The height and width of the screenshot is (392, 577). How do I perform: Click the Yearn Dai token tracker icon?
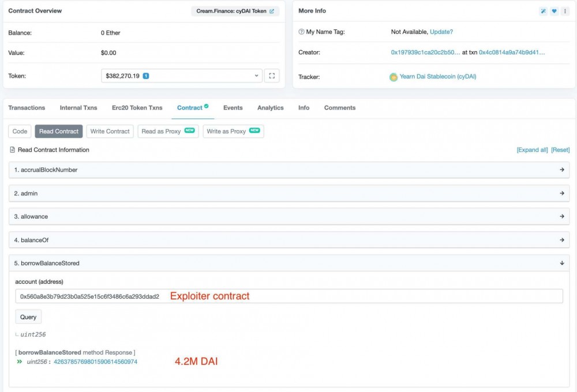(x=394, y=77)
